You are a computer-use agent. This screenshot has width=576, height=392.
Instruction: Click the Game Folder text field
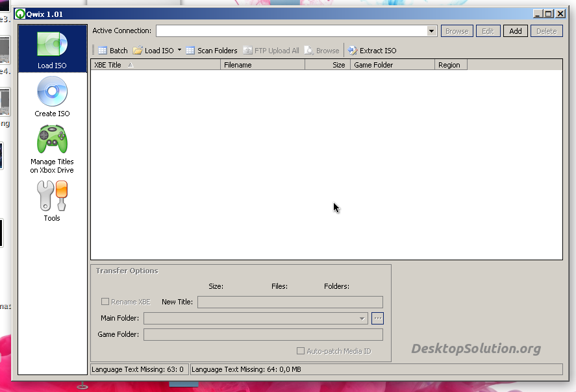click(263, 334)
